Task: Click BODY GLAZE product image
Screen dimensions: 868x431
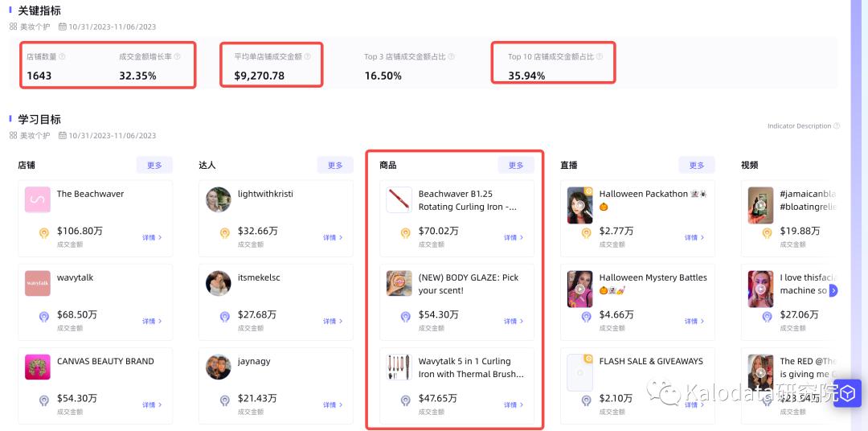Action: click(x=399, y=283)
